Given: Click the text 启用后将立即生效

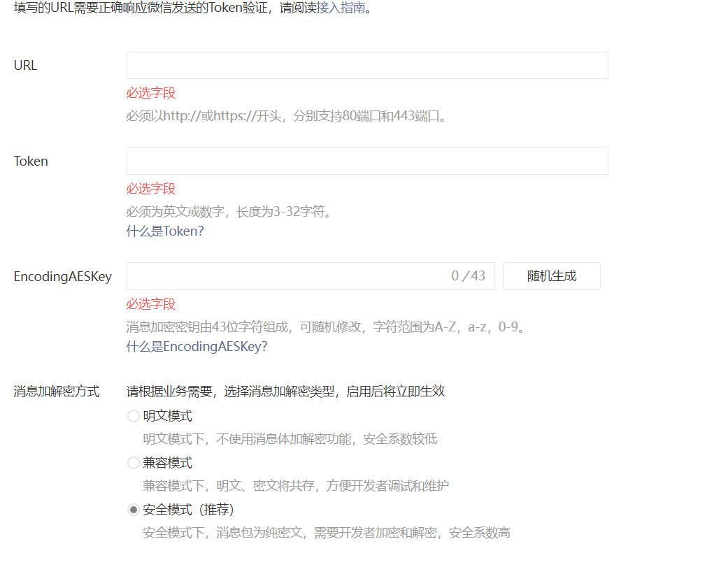Looking at the screenshot, I should pyautogui.click(x=396, y=391).
